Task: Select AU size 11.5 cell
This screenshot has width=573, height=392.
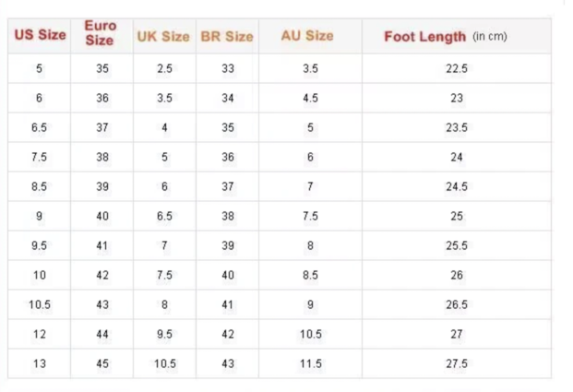Action: pyautogui.click(x=310, y=363)
